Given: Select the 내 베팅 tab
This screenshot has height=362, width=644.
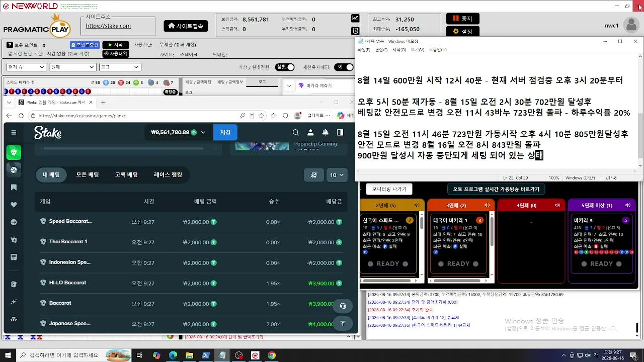Looking at the screenshot, I should click(51, 175).
